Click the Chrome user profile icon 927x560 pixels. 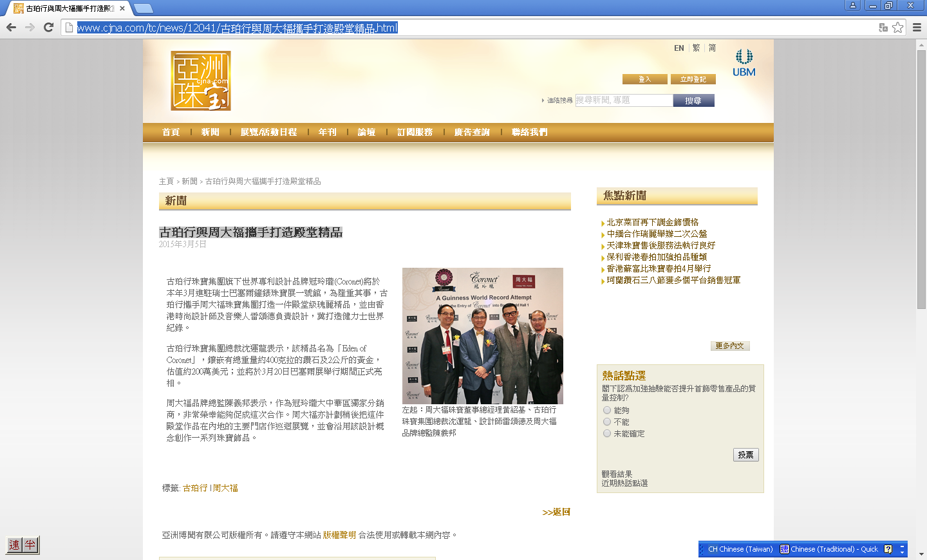(853, 5)
